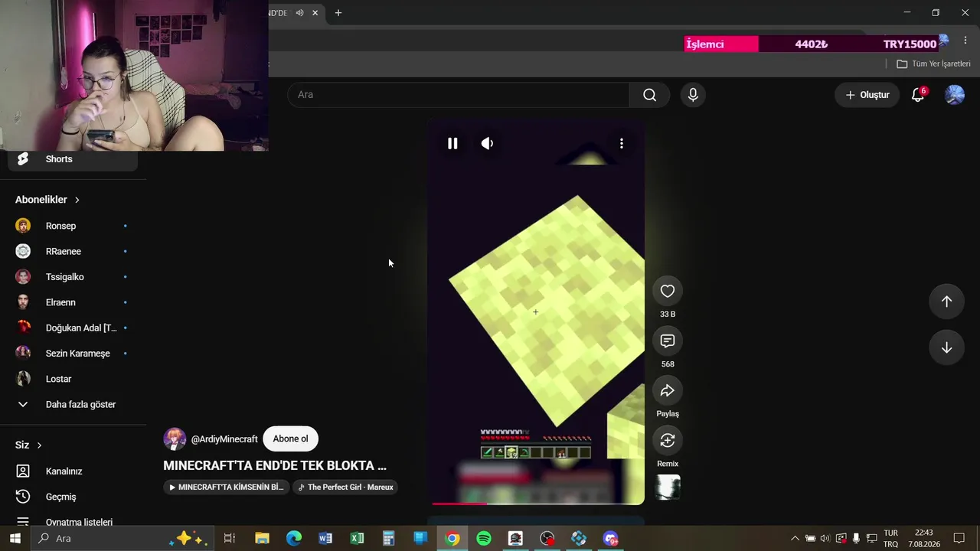
Task: Open Lostar channel subscription
Action: pos(73,379)
